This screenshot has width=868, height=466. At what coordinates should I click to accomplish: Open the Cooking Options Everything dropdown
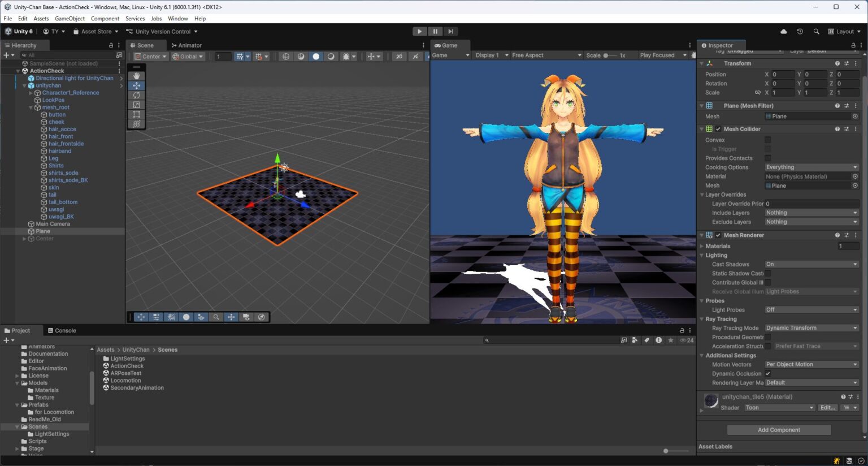811,167
